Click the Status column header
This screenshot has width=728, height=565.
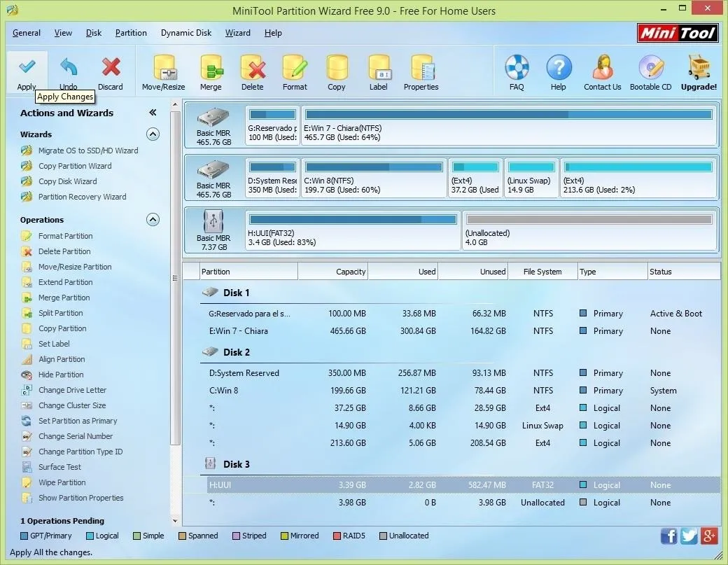pyautogui.click(x=683, y=272)
